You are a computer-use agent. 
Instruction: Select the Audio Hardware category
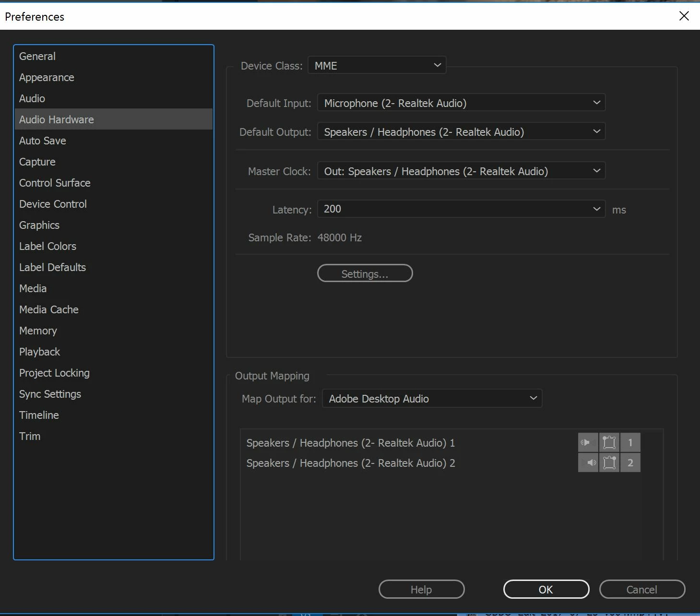point(113,119)
